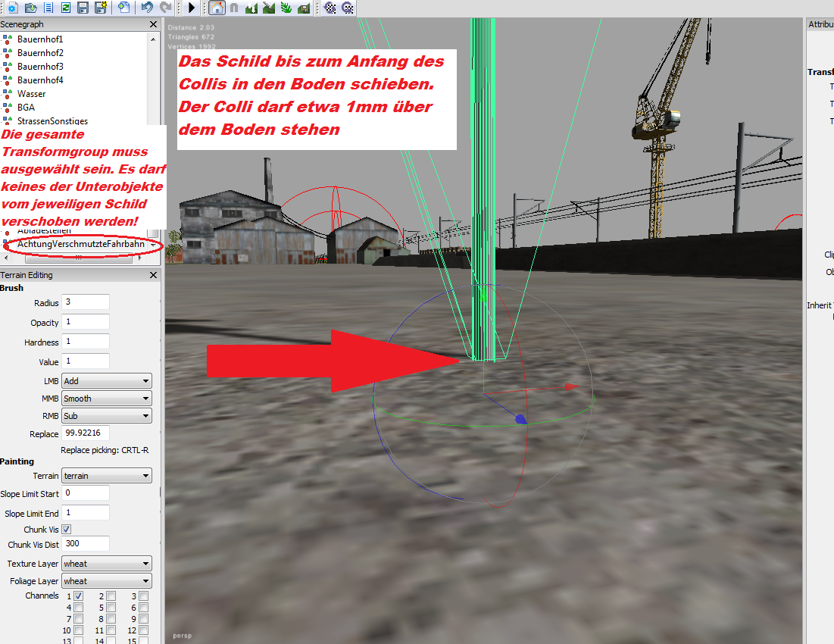
Task: Open the LMB Add dropdown
Action: (107, 381)
